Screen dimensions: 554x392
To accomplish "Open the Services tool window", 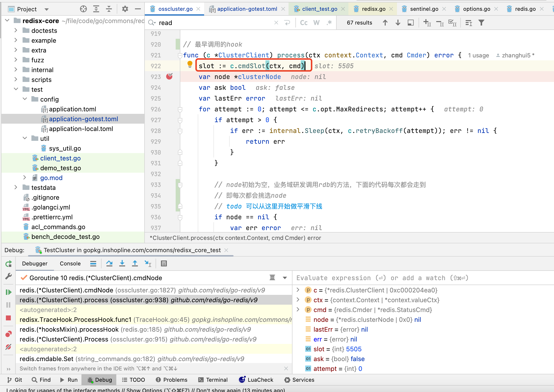I will pos(299,380).
